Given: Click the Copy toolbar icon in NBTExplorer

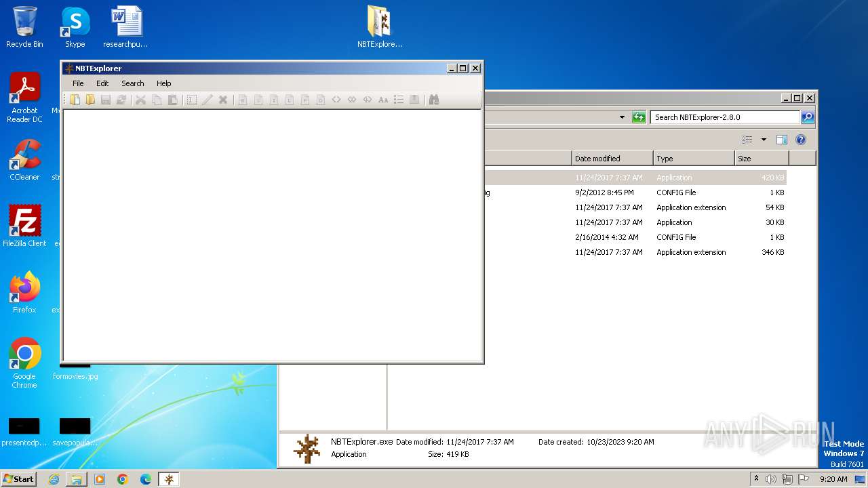Looking at the screenshot, I should (x=157, y=100).
